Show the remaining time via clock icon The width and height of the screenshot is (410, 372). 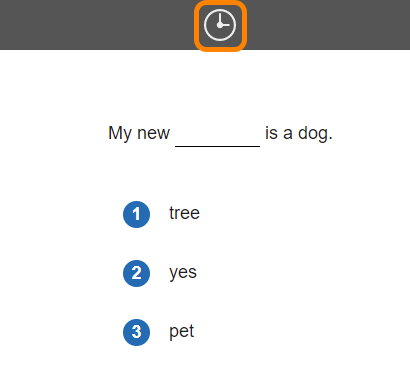click(x=220, y=25)
